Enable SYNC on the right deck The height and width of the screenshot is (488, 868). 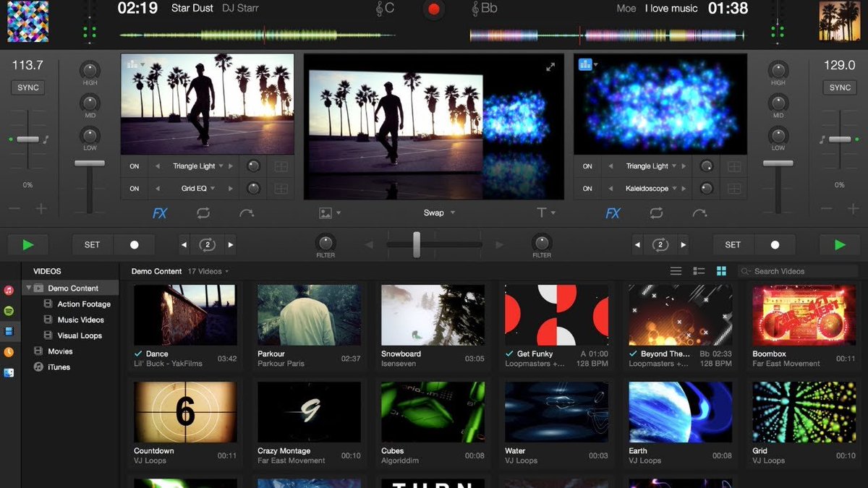click(x=840, y=87)
